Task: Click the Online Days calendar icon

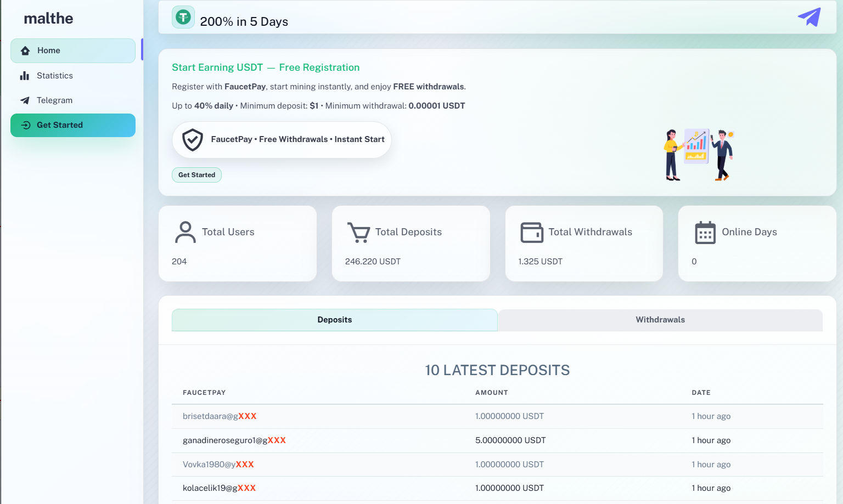Action: pyautogui.click(x=705, y=233)
